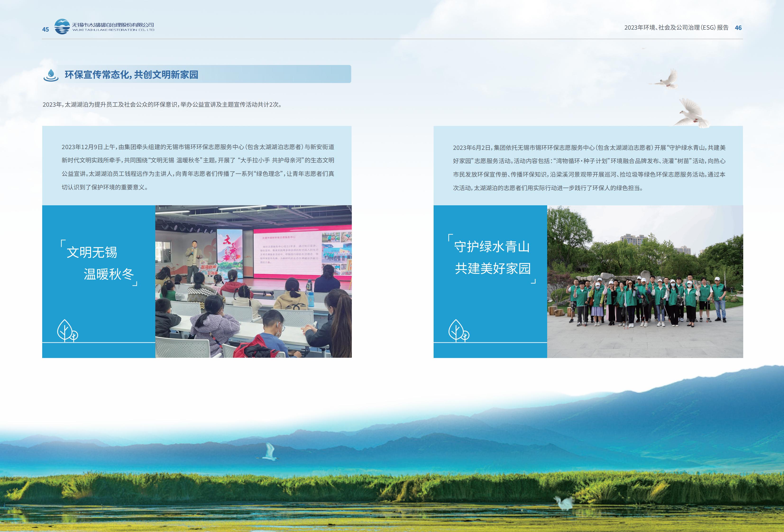This screenshot has width=784, height=532.
Task: Click the Wuxi Taihu Lake company logo
Action: 62,27
